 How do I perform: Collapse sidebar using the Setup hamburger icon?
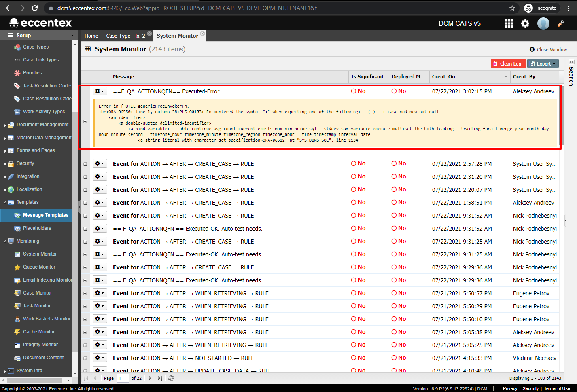click(x=11, y=35)
